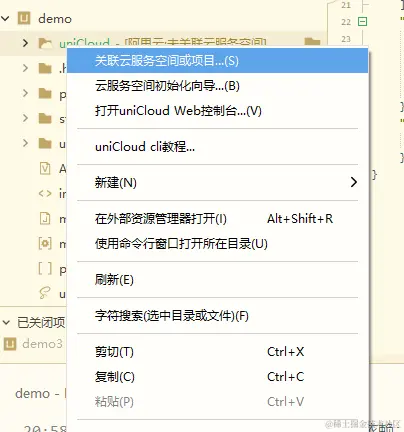Image resolution: width=404 pixels, height=432 pixels.
Task: Click the uniCloud folder icon
Action: (45, 43)
